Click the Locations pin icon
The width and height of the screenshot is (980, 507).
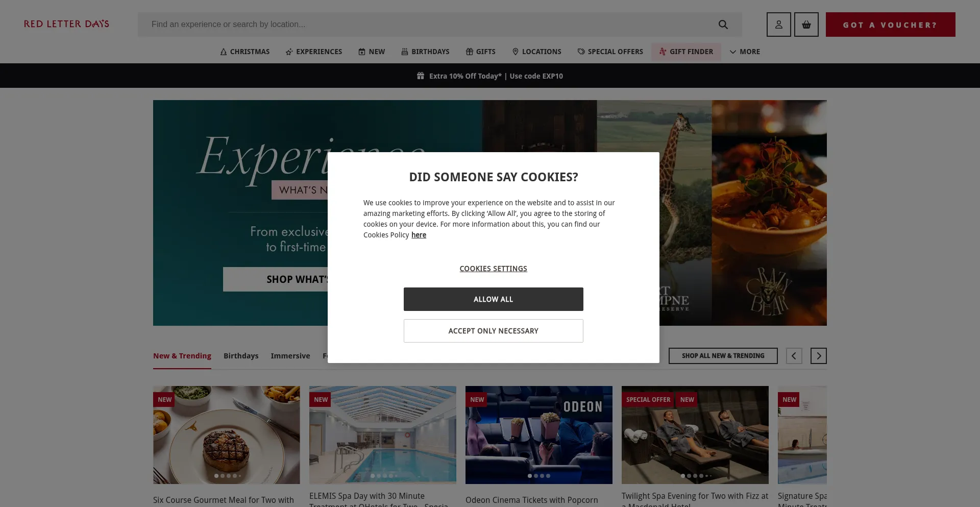[515, 52]
